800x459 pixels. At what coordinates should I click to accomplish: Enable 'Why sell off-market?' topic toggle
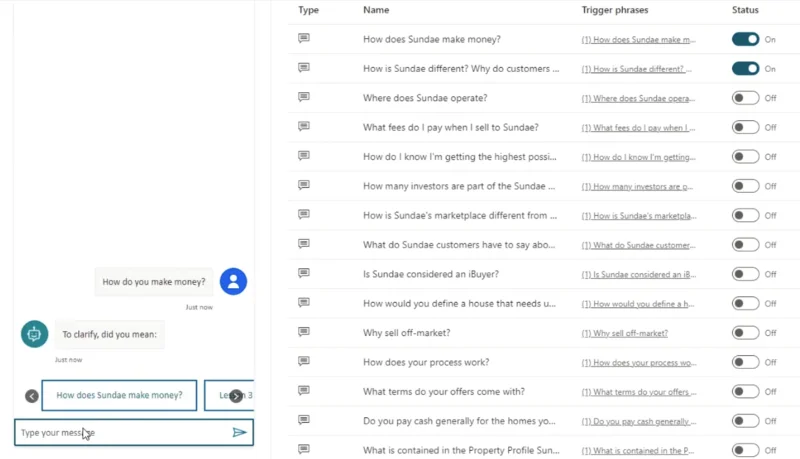point(745,333)
